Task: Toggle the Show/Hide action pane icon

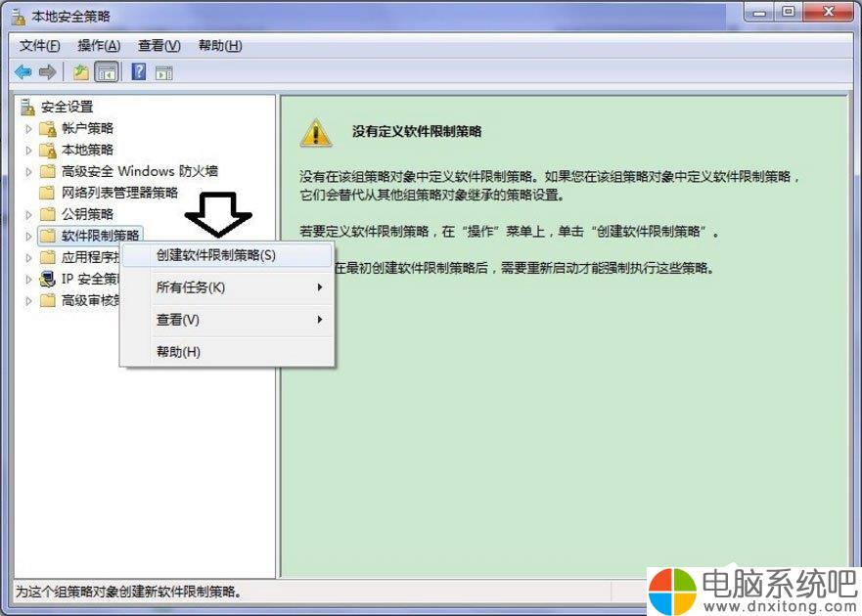Action: [163, 72]
